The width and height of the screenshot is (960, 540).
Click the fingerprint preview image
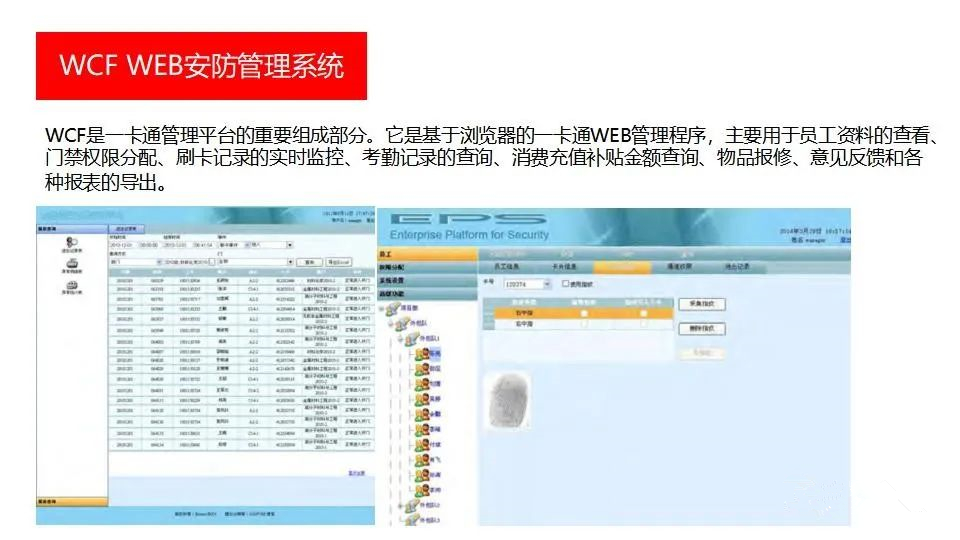[509, 401]
